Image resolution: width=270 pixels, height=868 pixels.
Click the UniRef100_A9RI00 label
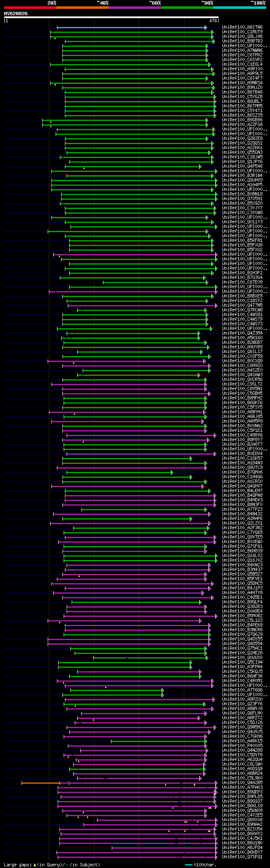[242, 69]
